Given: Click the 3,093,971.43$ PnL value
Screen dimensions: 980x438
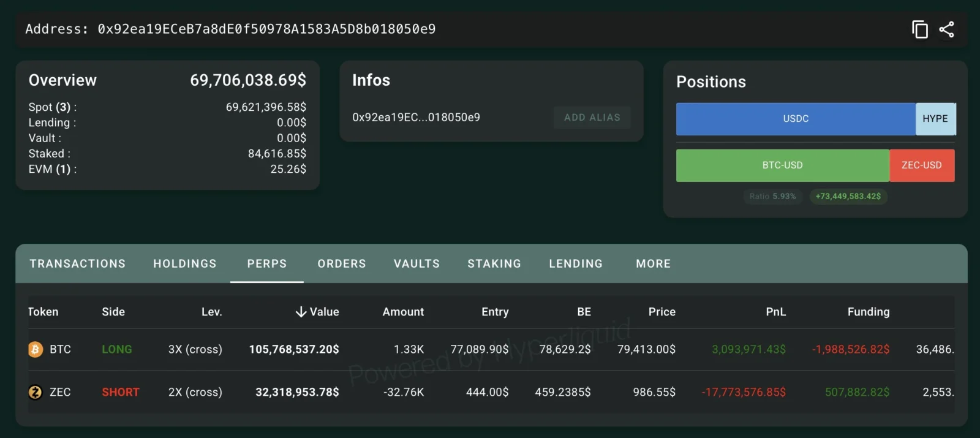Looking at the screenshot, I should [x=748, y=349].
